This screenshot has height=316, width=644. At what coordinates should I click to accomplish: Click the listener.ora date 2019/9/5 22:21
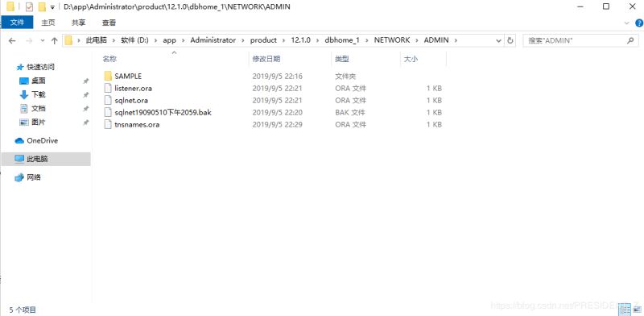tap(277, 88)
